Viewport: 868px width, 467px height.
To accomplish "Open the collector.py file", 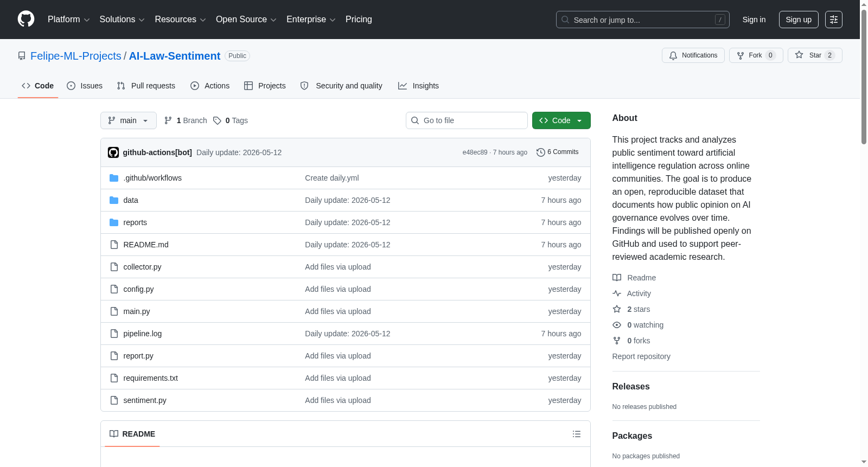I will point(142,267).
